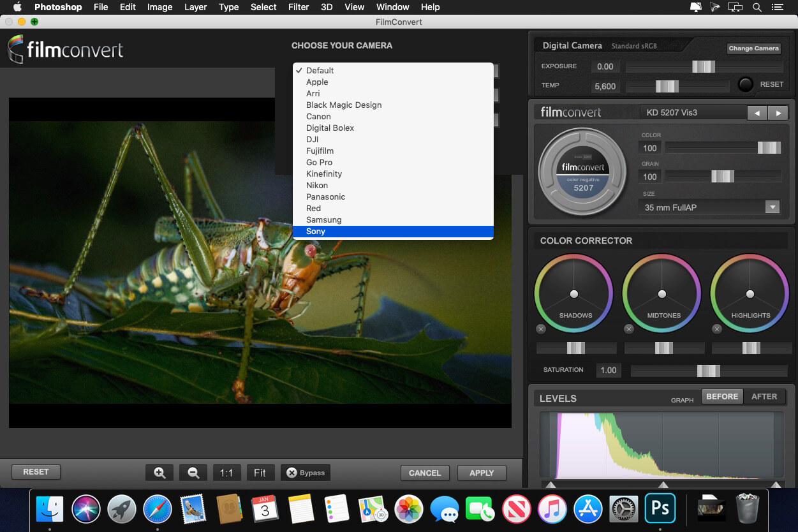The height and width of the screenshot is (532, 798).
Task: Open News app in the dock
Action: point(516,509)
